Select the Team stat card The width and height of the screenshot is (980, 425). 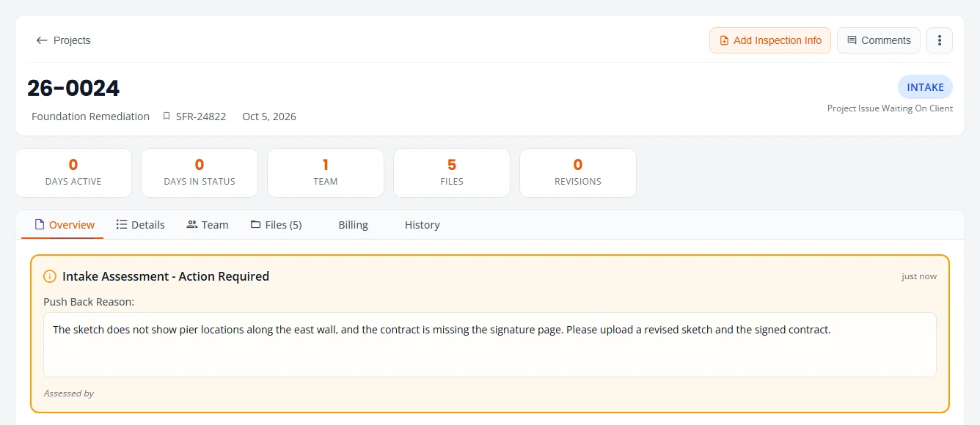(326, 173)
